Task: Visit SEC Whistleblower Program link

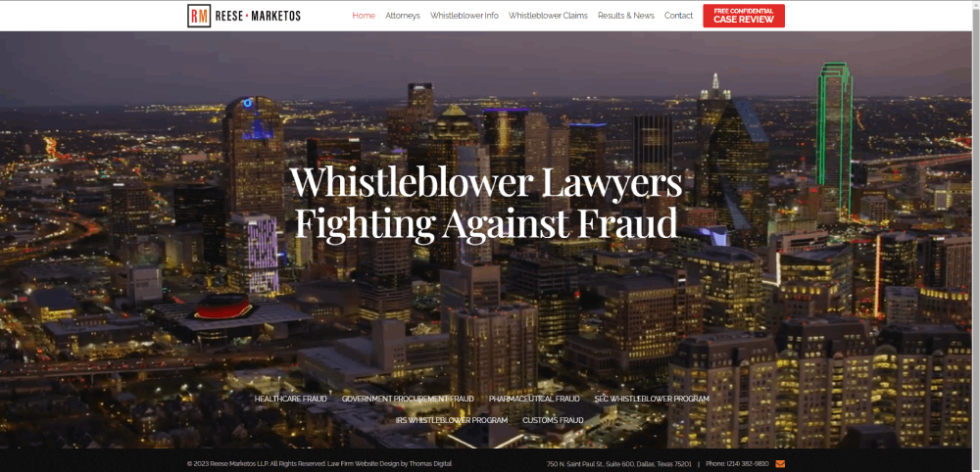Action: 652,399
